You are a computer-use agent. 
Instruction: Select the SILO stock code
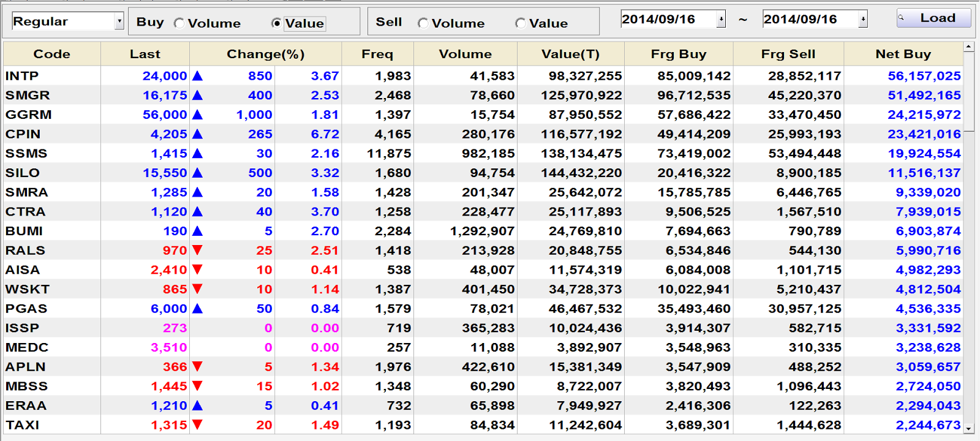click(23, 173)
